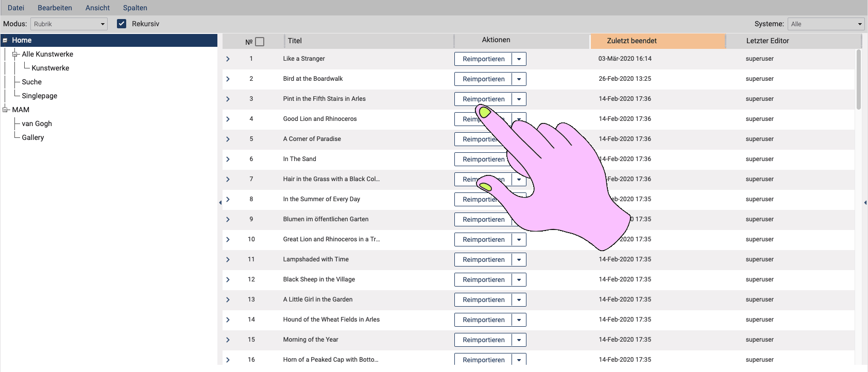Viewport: 868px width, 372px height.
Task: Select the title Like a Stranger
Action: tap(304, 59)
